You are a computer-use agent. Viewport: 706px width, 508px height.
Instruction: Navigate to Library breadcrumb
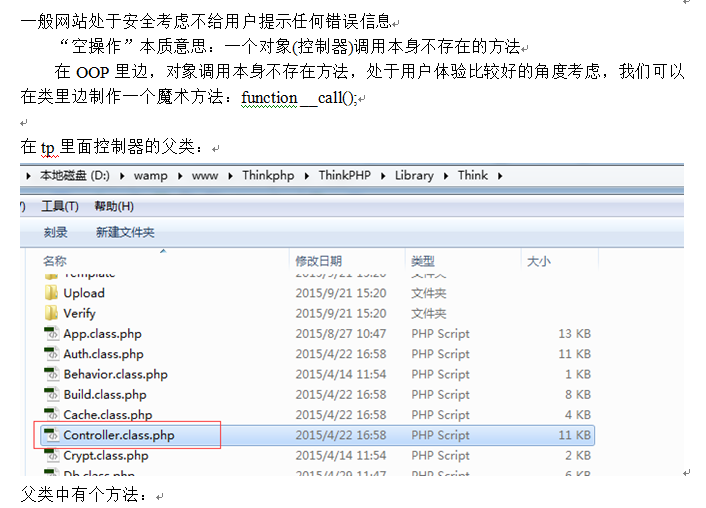pos(414,176)
